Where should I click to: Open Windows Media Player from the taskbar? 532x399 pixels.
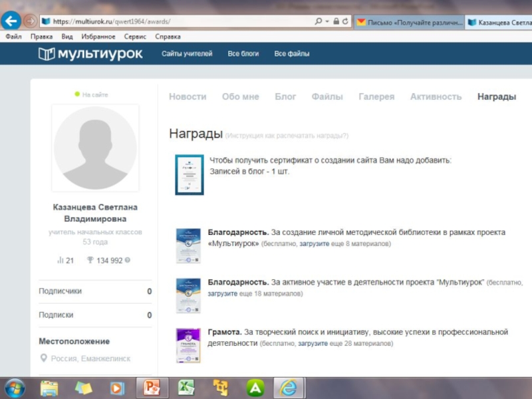click(118, 388)
